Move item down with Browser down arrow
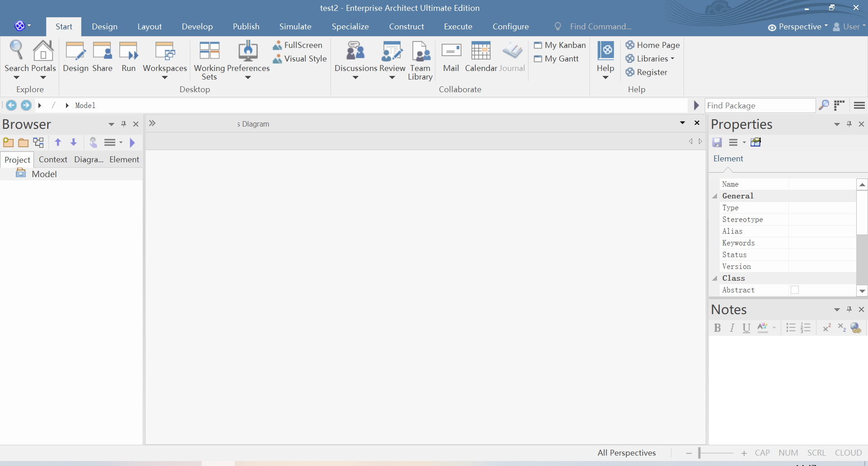The height and width of the screenshot is (466, 868). [x=73, y=142]
